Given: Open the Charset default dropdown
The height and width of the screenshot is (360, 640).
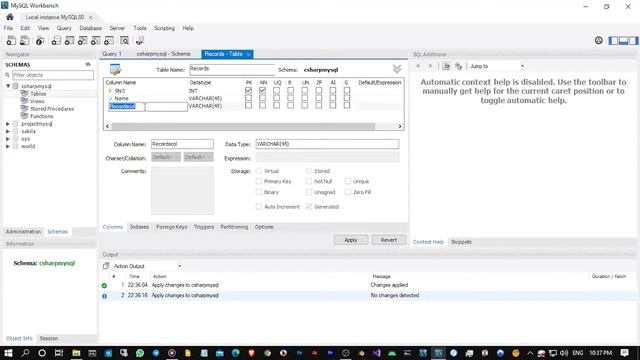Looking at the screenshot, I should (166, 157).
